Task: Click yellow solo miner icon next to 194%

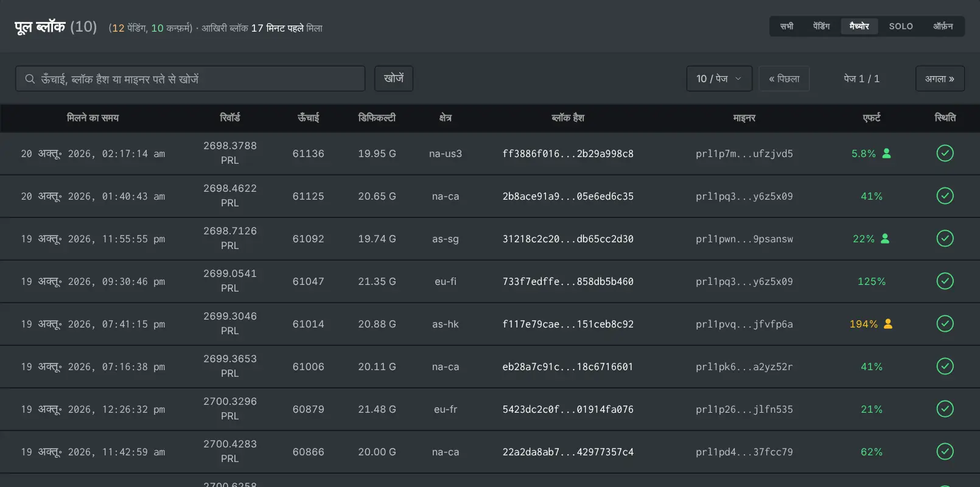Action: [888, 324]
